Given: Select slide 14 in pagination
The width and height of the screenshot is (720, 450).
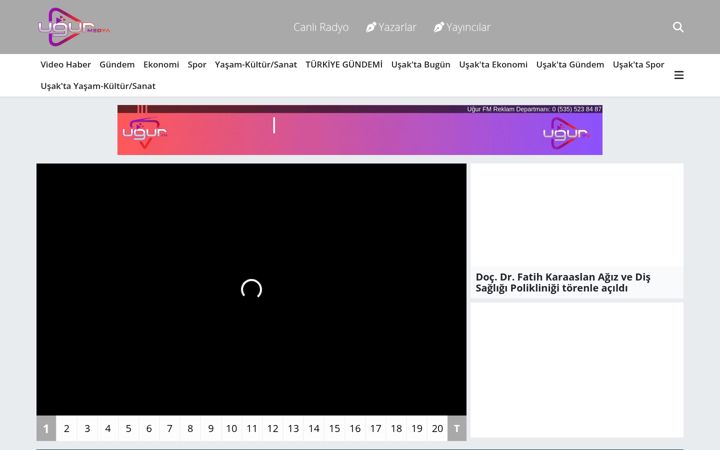Looking at the screenshot, I should coord(314,428).
